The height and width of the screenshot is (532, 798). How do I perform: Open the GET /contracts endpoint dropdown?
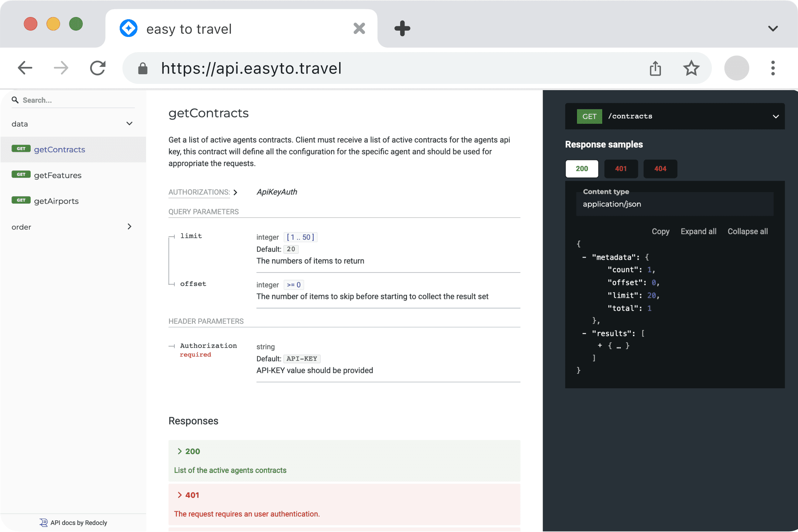775,116
